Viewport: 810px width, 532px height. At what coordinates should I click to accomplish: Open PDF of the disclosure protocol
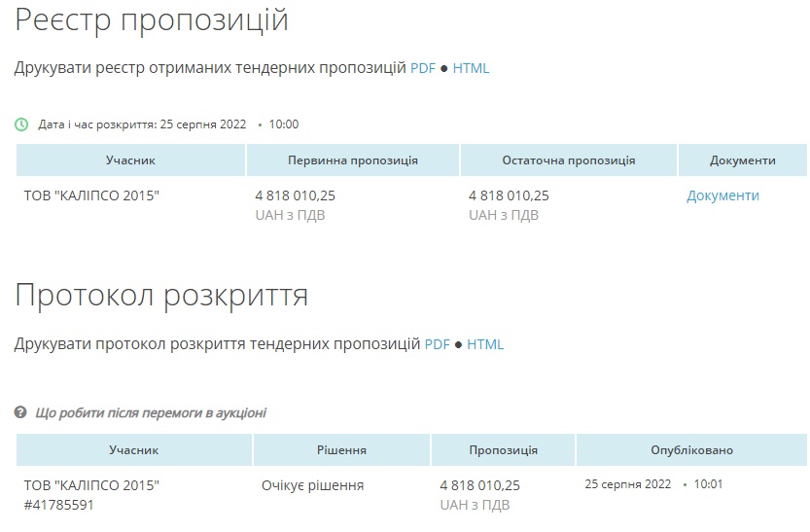(437, 344)
